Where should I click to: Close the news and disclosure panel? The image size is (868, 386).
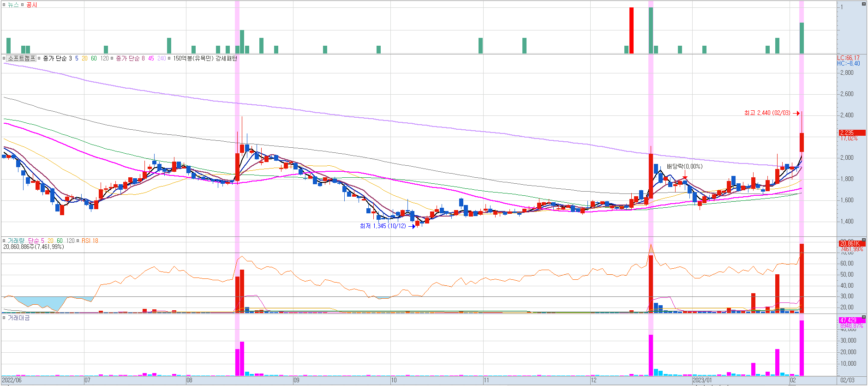pos(864,4)
